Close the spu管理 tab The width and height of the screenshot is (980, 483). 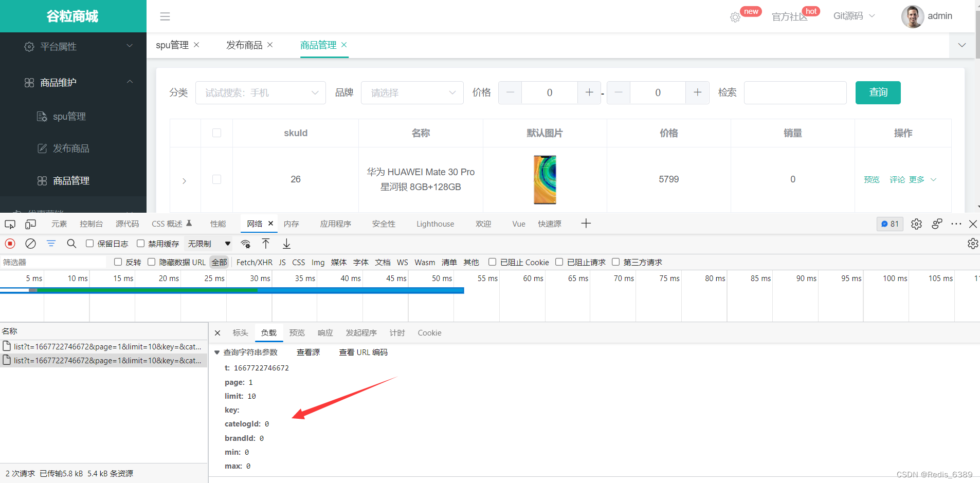(x=196, y=45)
